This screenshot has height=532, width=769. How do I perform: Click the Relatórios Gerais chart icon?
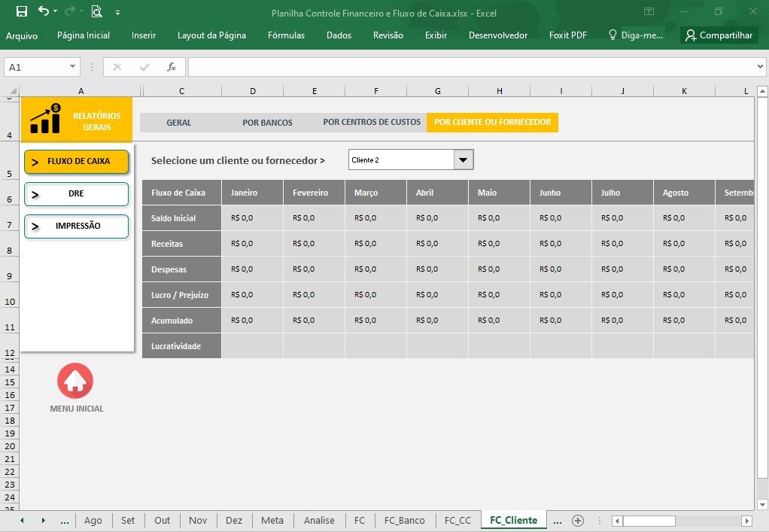tap(45, 119)
